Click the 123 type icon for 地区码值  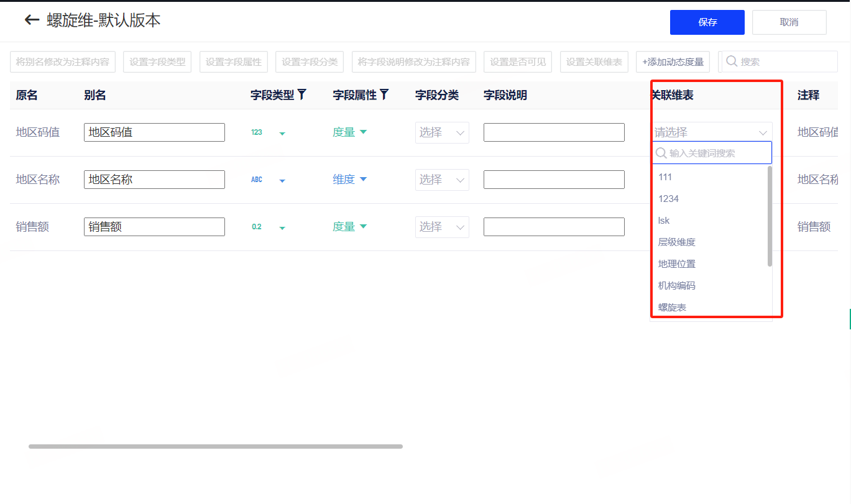tap(257, 132)
